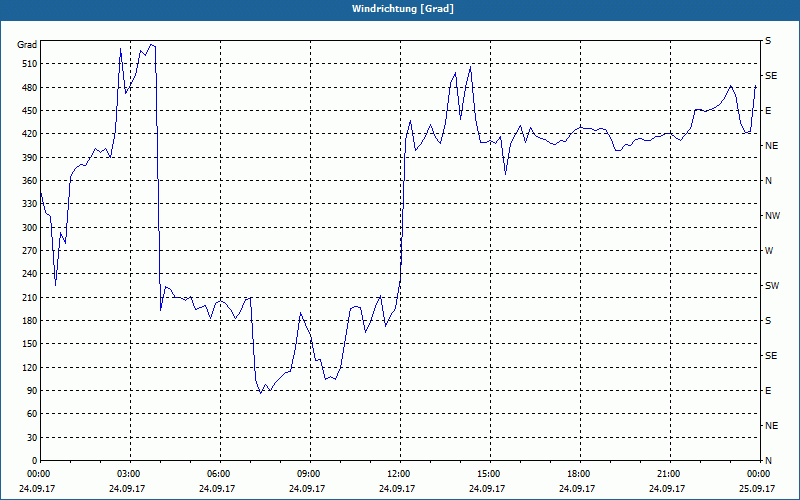Click the 25.09.17 date label
800x500 pixels.
tap(757, 488)
